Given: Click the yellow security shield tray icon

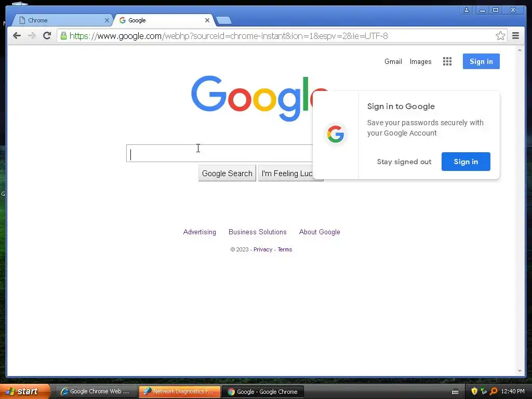Looking at the screenshot, I should (474, 391).
